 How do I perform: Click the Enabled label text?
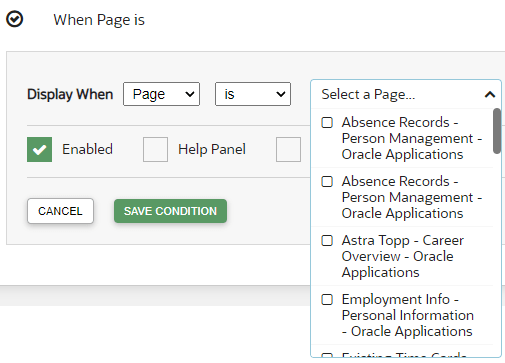tap(87, 149)
